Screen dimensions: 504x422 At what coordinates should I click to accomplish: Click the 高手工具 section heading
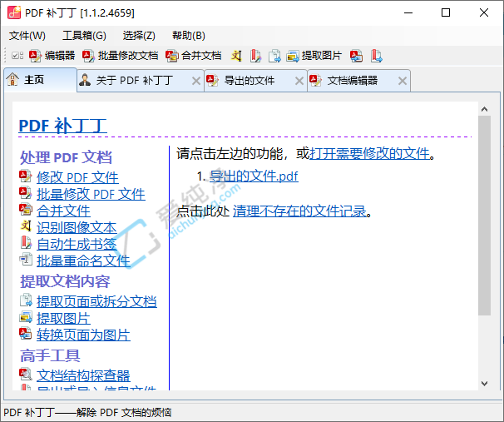(x=50, y=355)
